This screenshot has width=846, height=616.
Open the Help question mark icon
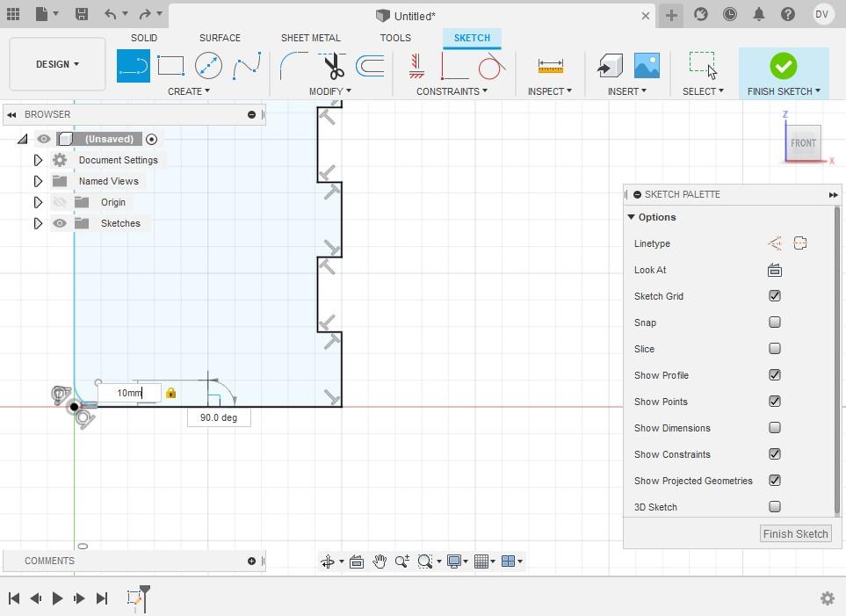788,14
